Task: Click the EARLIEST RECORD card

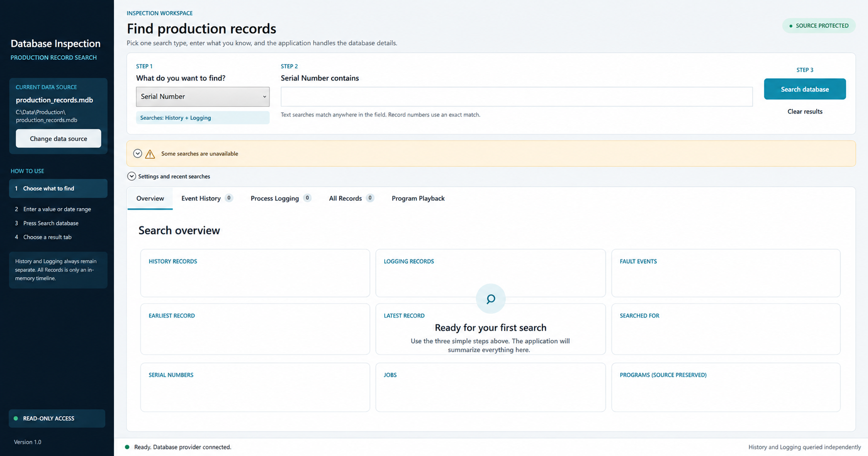Action: pos(255,329)
